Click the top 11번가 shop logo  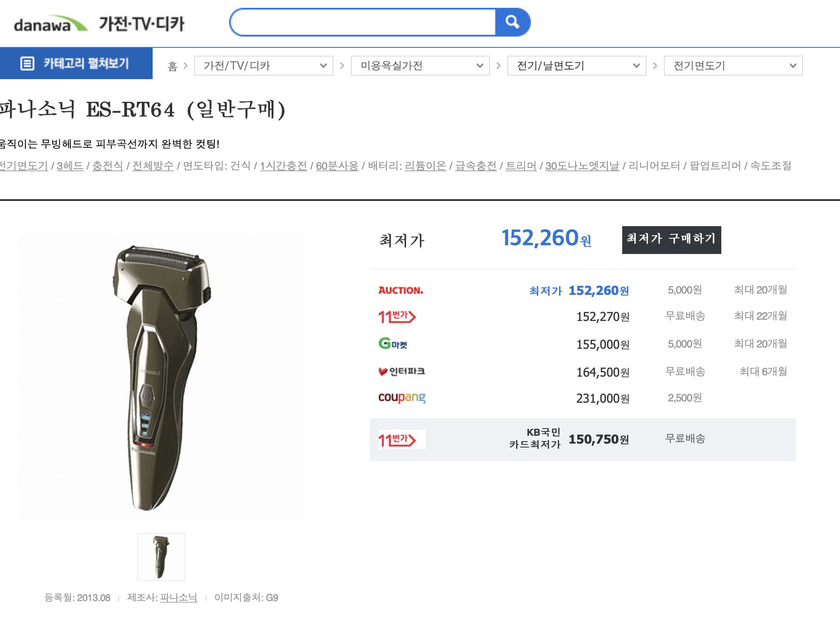397,317
